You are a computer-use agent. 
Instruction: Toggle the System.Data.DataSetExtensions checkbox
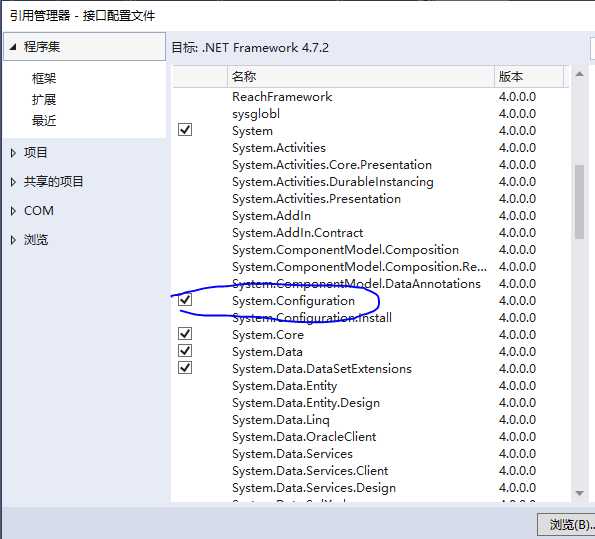pyautogui.click(x=185, y=368)
